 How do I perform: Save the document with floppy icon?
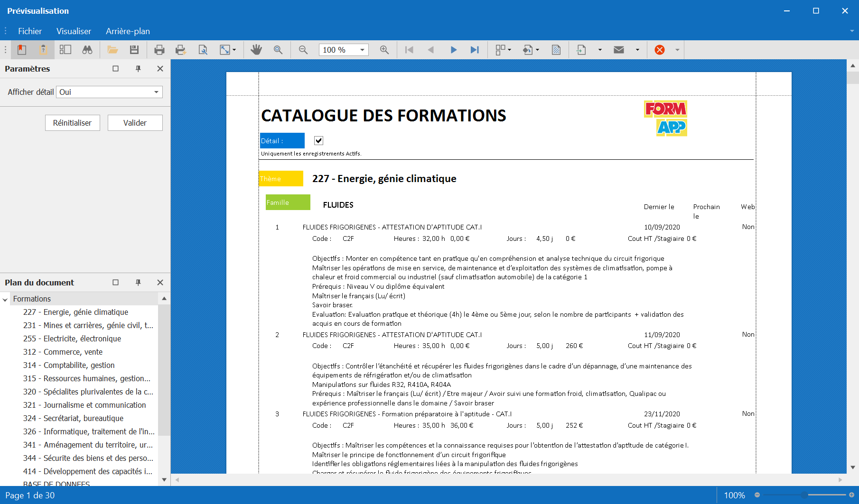[x=134, y=50]
